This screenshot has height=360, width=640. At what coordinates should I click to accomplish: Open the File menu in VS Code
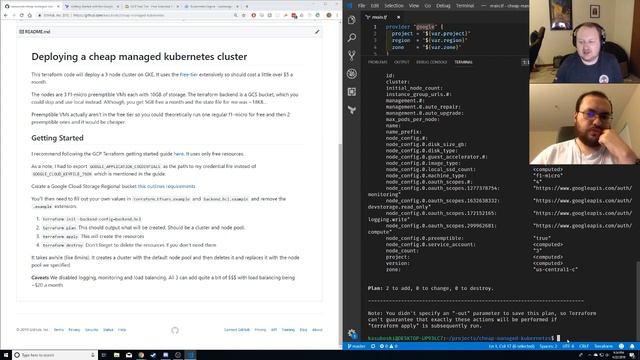[361, 6]
